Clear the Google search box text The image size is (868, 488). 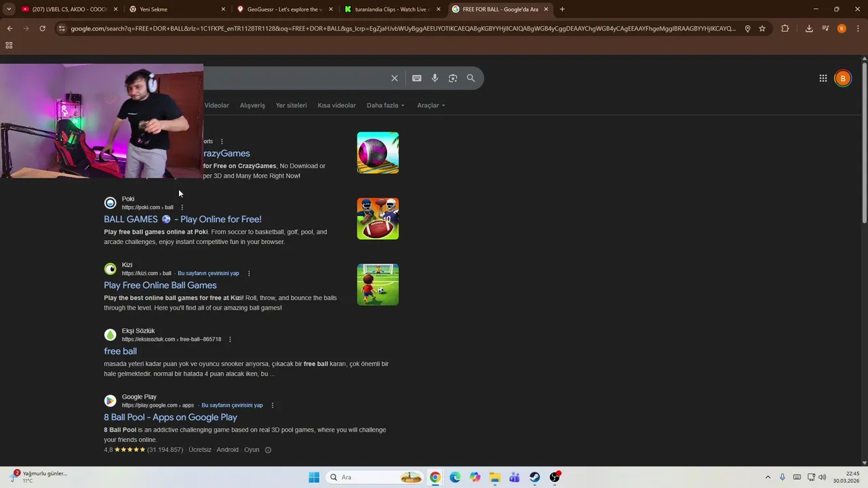tap(394, 78)
